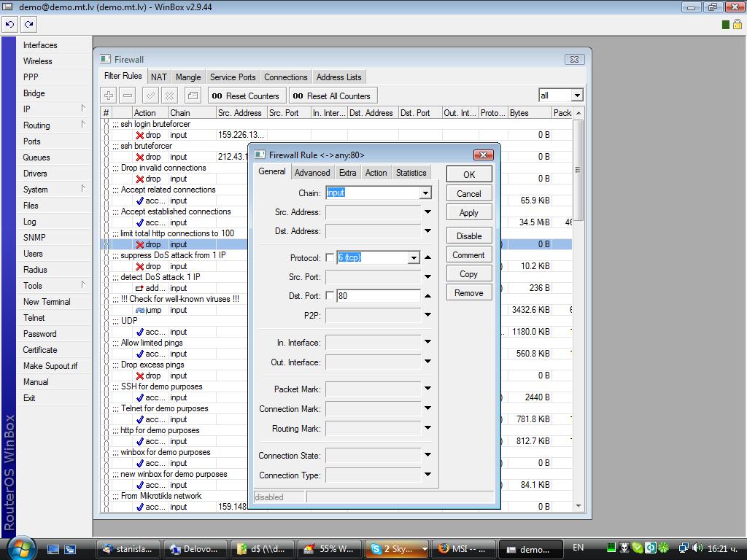
Task: Click the padlock icon at top right
Action: coord(737,24)
